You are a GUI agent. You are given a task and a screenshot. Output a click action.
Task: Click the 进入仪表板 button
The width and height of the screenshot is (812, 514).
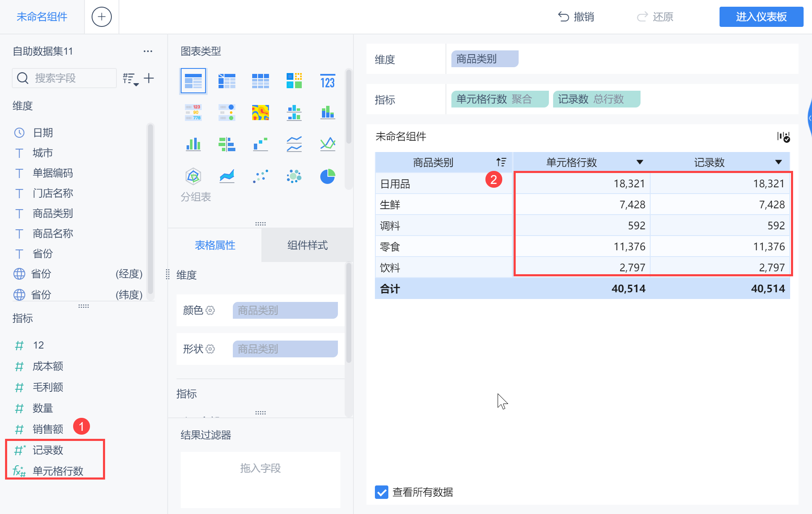pyautogui.click(x=761, y=17)
